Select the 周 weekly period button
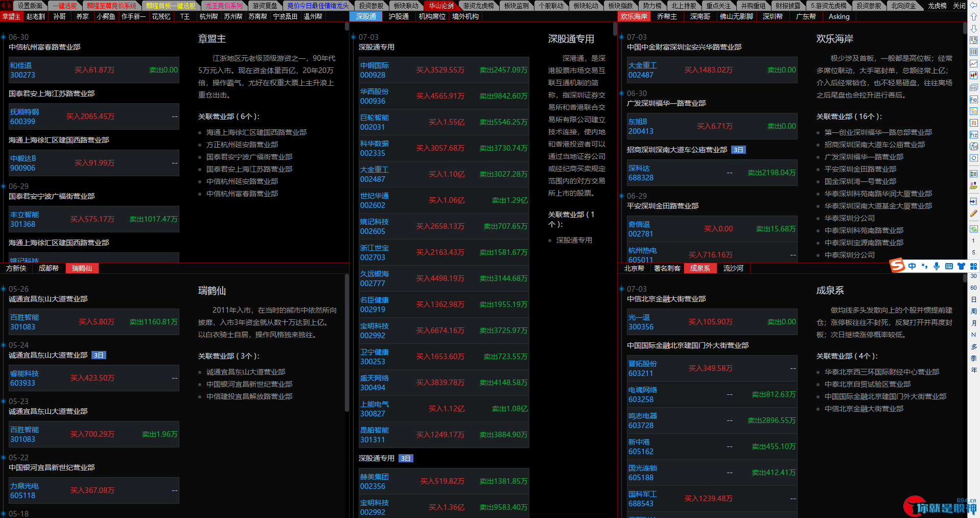Screen dimensions: 980x518 973,311
